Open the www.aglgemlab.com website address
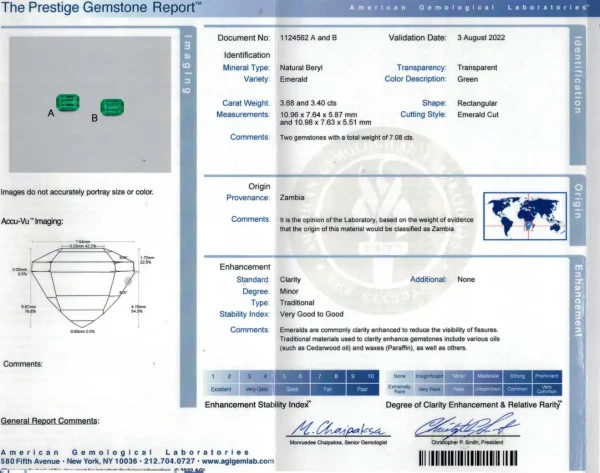The width and height of the screenshot is (600, 473). [x=238, y=461]
